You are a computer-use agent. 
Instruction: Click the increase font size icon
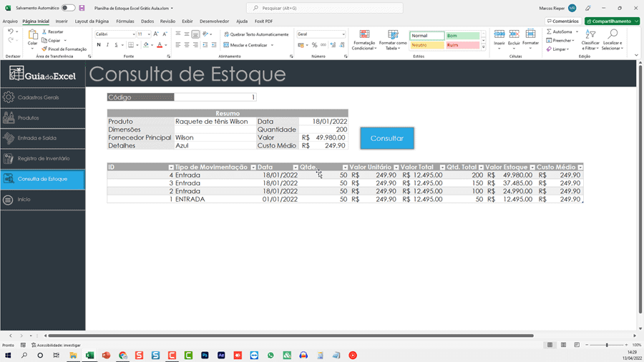click(x=156, y=34)
